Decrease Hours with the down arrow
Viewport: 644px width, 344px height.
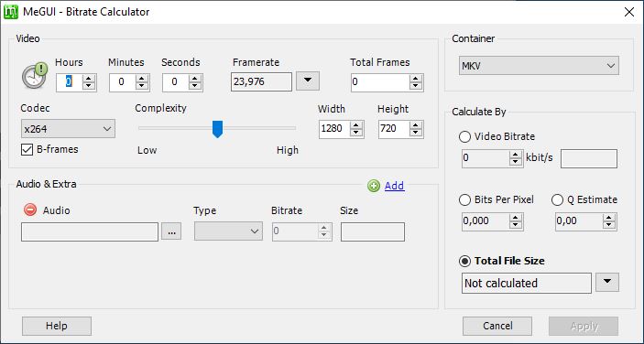(89, 86)
